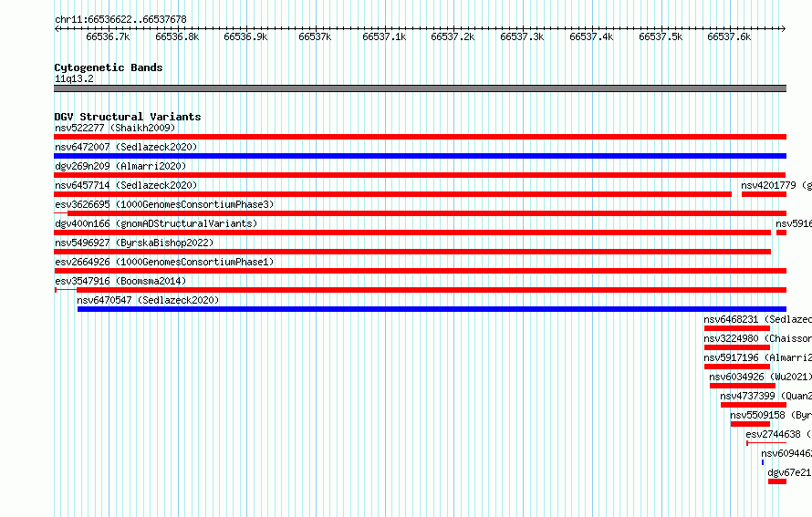The height and width of the screenshot is (517, 812).
Task: Click the red bar beneath nsv5509158
Action: click(x=750, y=424)
